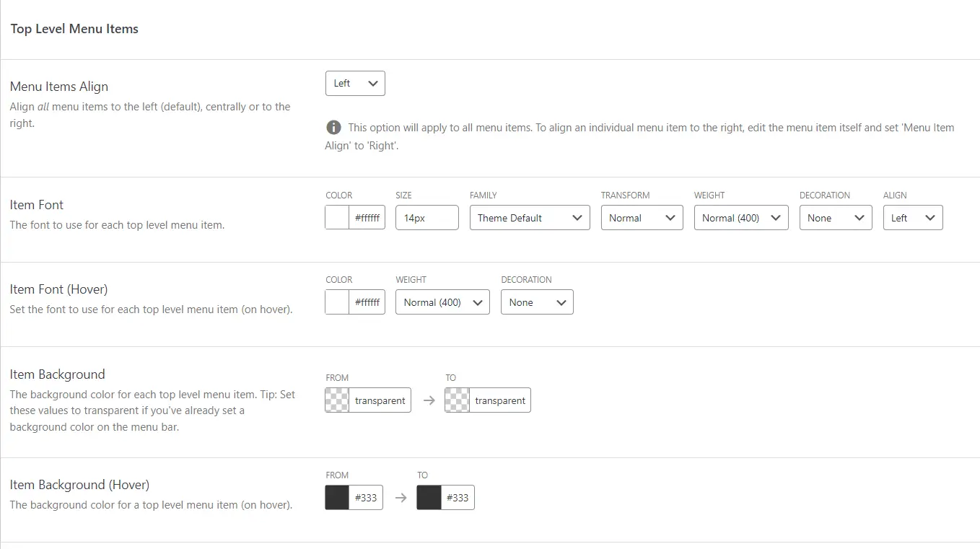
Task: Click the transparent FROM swatch for Item Background
Action: point(338,400)
